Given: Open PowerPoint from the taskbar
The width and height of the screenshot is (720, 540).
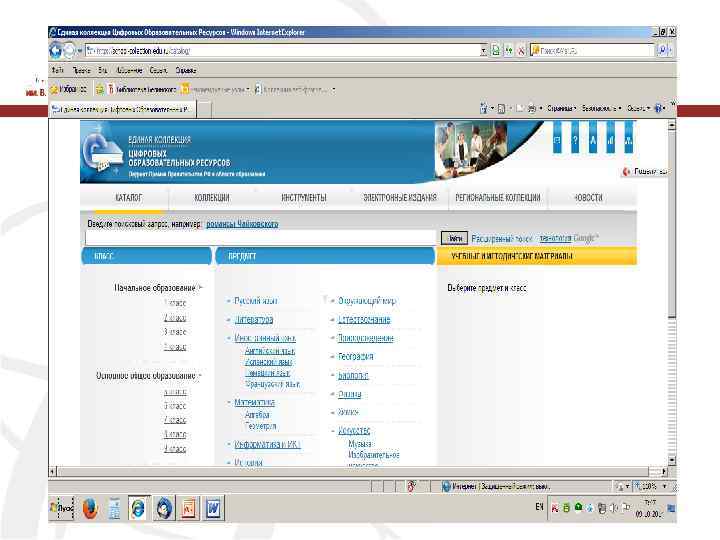Looking at the screenshot, I should (188, 508).
